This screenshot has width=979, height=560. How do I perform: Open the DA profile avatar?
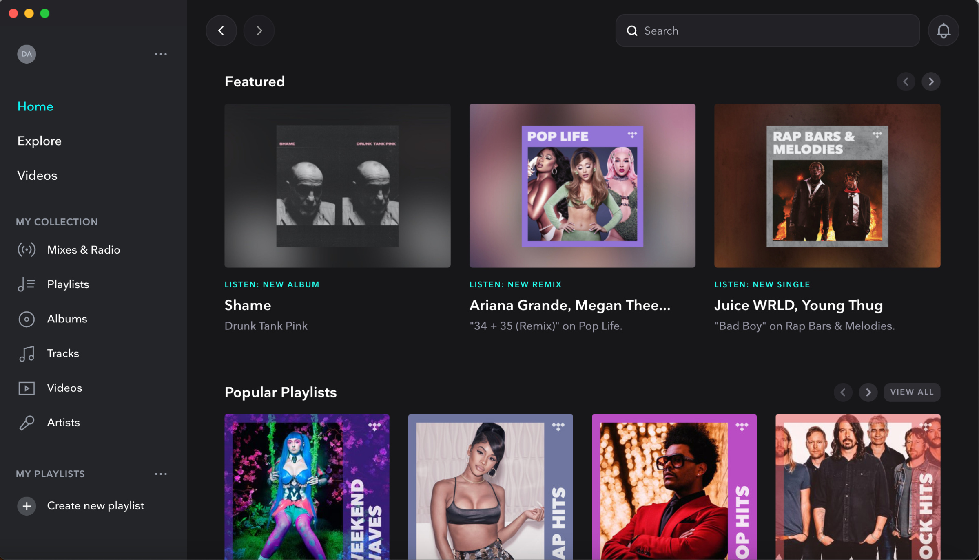click(27, 54)
